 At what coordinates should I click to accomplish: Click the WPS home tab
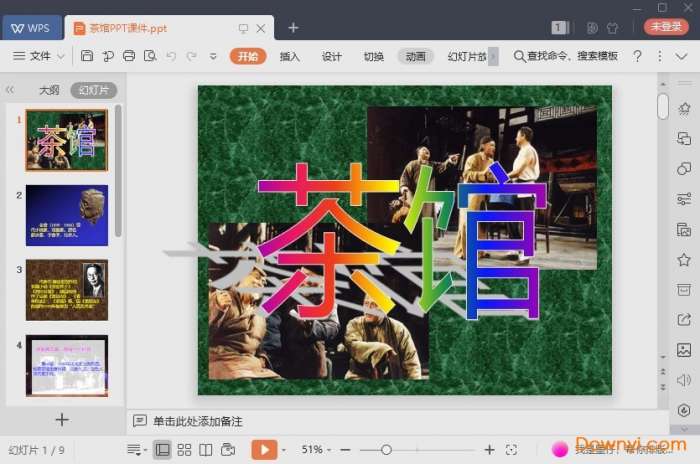[31, 28]
